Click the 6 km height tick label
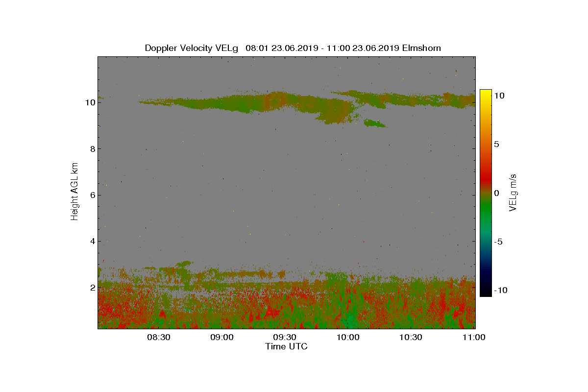The width and height of the screenshot is (588, 392). (x=92, y=195)
